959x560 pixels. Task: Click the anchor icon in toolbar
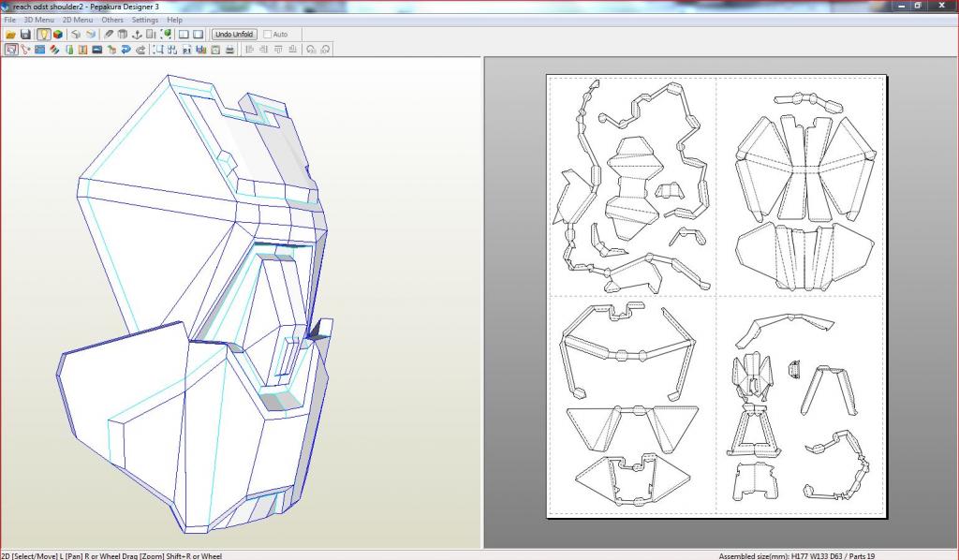[137, 35]
